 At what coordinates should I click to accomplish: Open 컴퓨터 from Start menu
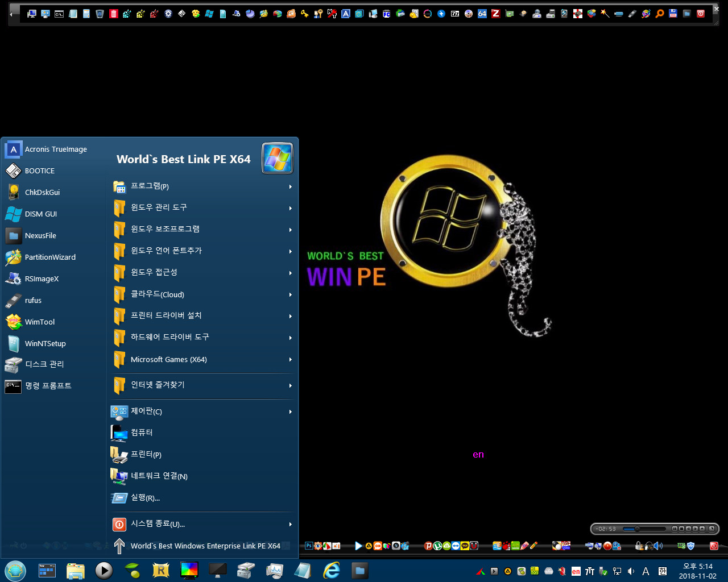[203, 433]
